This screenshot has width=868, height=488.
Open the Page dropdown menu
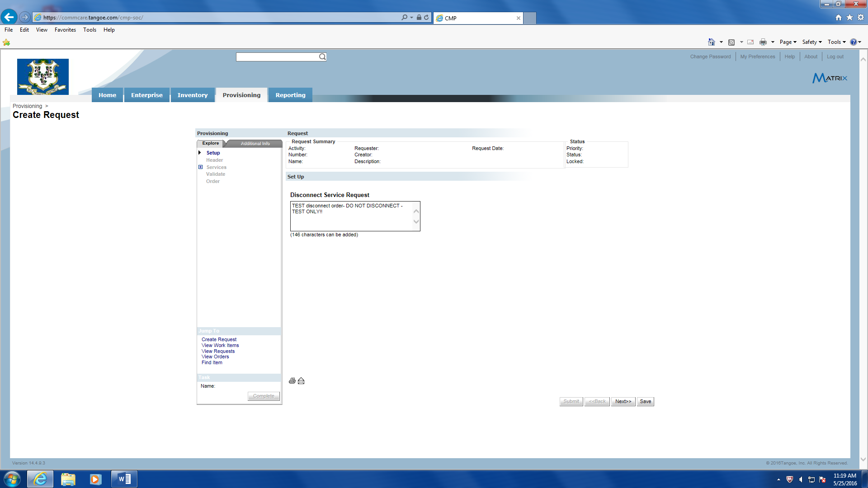click(x=788, y=42)
